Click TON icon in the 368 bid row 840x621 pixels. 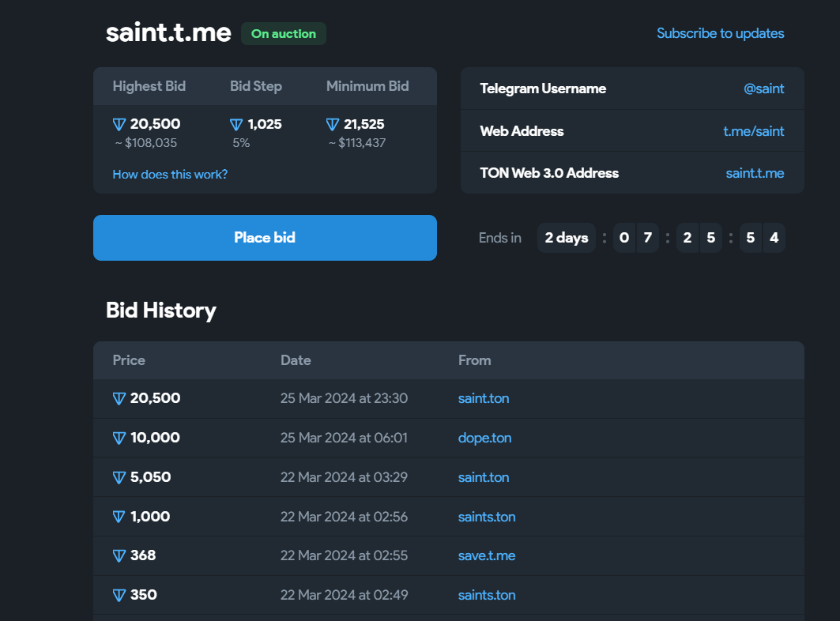(119, 555)
